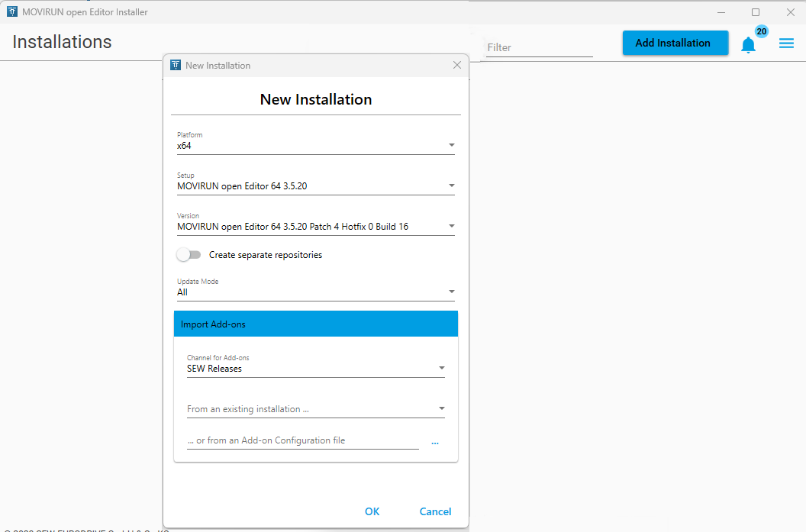806x532 pixels.
Task: Click the Import Add-ons header
Action: [x=315, y=324]
